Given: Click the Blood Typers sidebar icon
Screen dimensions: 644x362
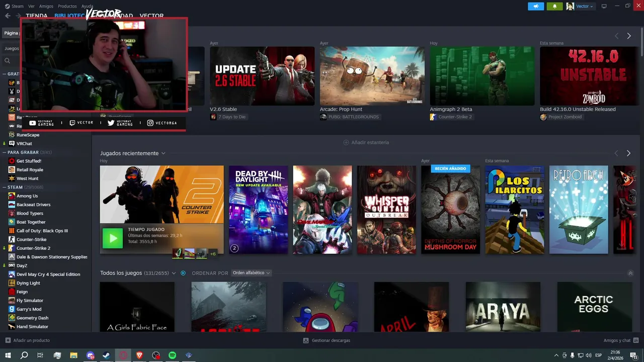Looking at the screenshot, I should 12,213.
